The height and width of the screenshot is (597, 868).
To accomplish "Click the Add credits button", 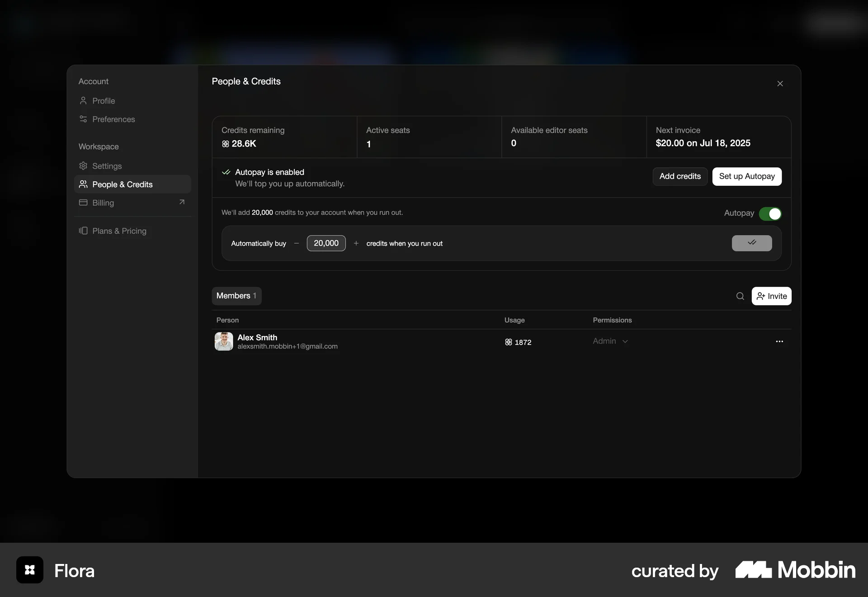I will pyautogui.click(x=679, y=176).
